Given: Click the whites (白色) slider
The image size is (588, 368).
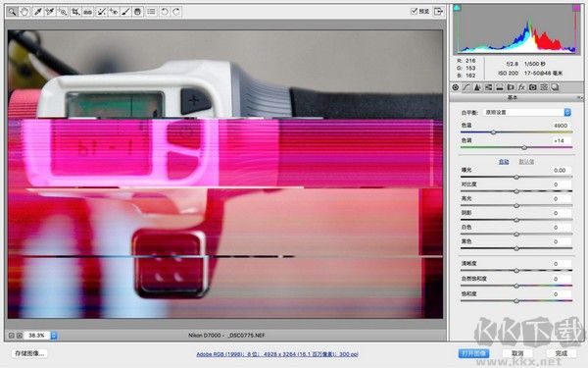Looking at the screenshot, I should (x=516, y=234).
